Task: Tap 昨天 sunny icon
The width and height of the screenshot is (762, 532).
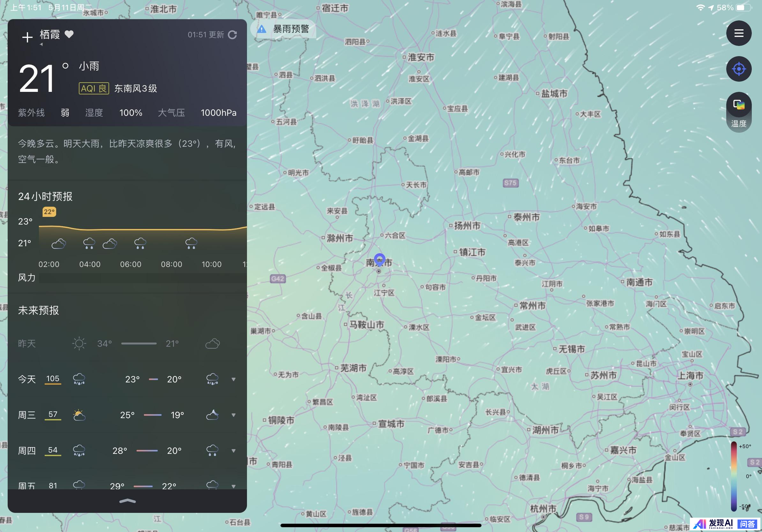Action: 79,343
